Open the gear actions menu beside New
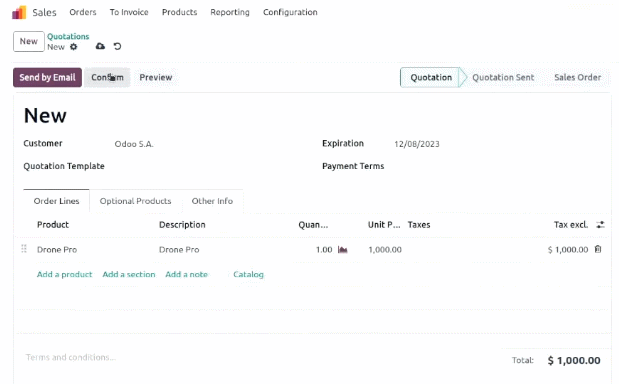Image resolution: width=619 pixels, height=384 pixels. pyautogui.click(x=74, y=47)
